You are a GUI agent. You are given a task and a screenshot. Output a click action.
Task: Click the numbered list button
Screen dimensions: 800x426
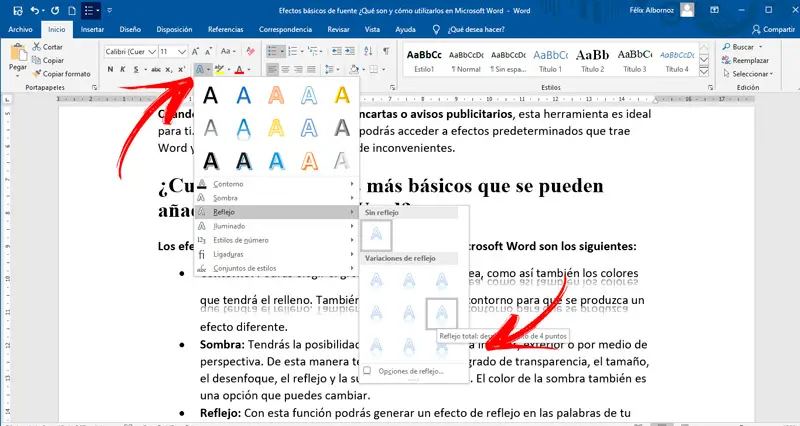coord(293,51)
